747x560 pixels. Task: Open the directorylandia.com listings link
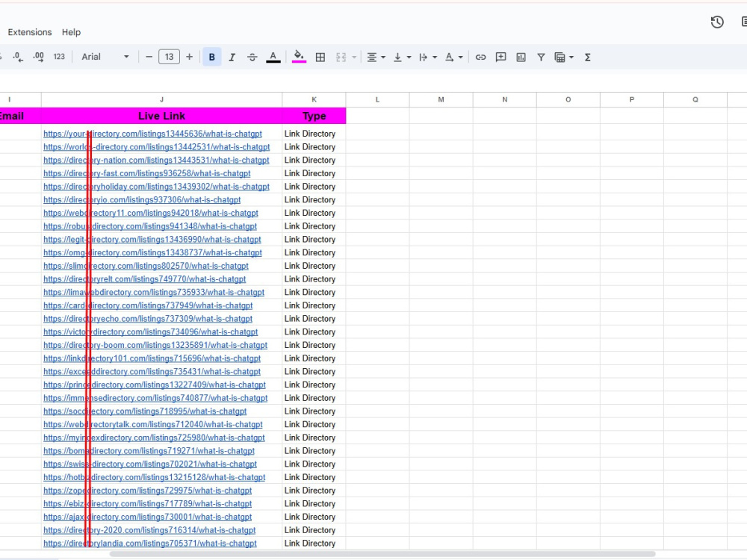click(150, 544)
